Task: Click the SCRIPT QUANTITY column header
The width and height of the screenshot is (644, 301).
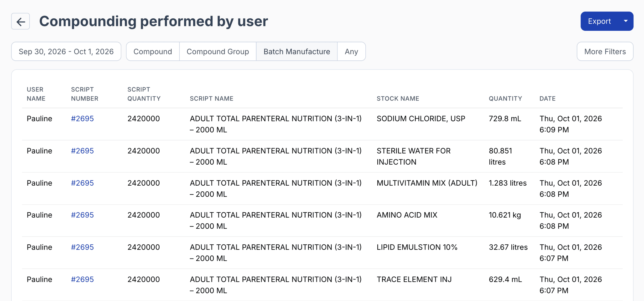Action: (144, 94)
